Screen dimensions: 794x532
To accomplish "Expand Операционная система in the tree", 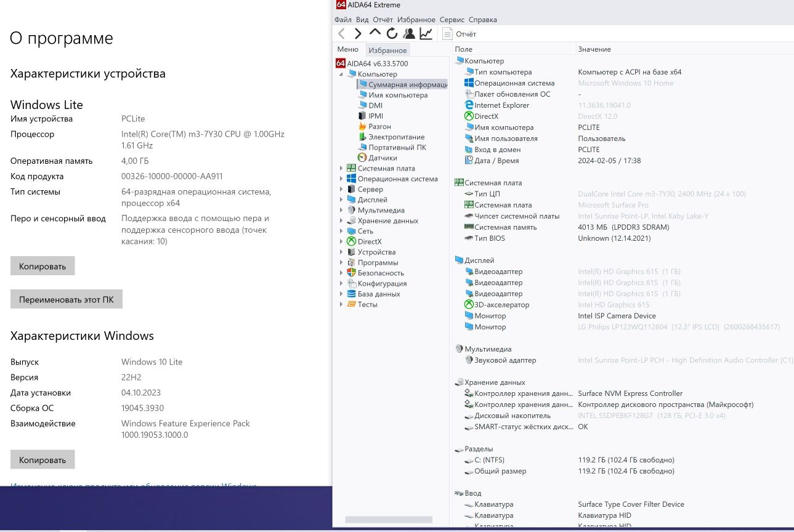I will (x=341, y=179).
